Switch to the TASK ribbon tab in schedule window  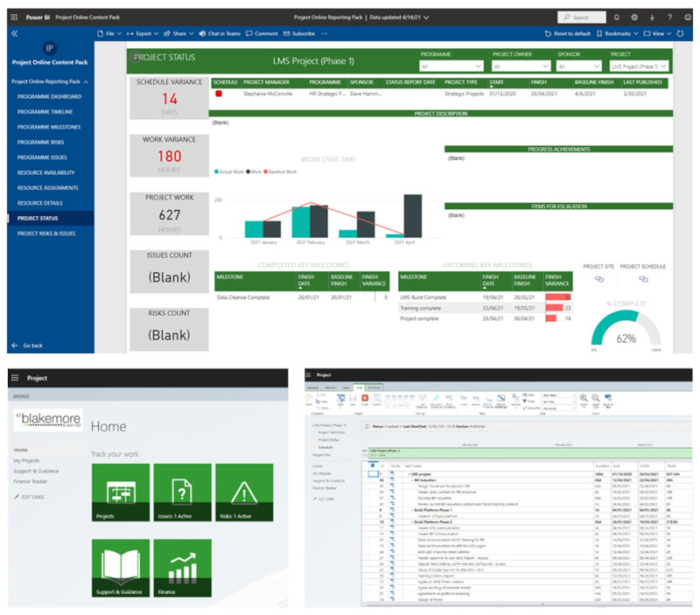point(359,388)
